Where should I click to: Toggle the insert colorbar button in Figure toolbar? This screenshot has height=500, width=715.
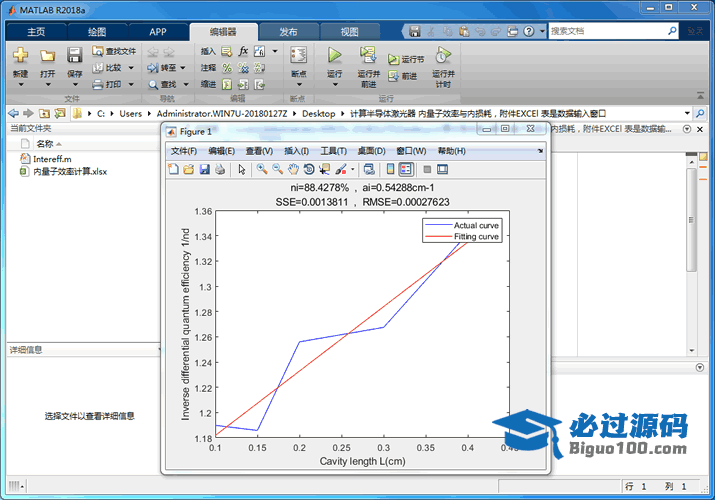click(x=391, y=170)
